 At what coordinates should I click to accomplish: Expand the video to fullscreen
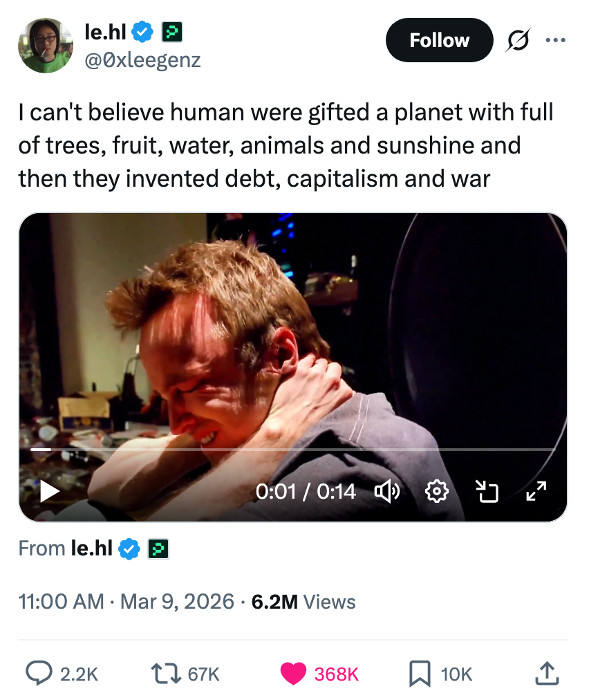coord(534,491)
